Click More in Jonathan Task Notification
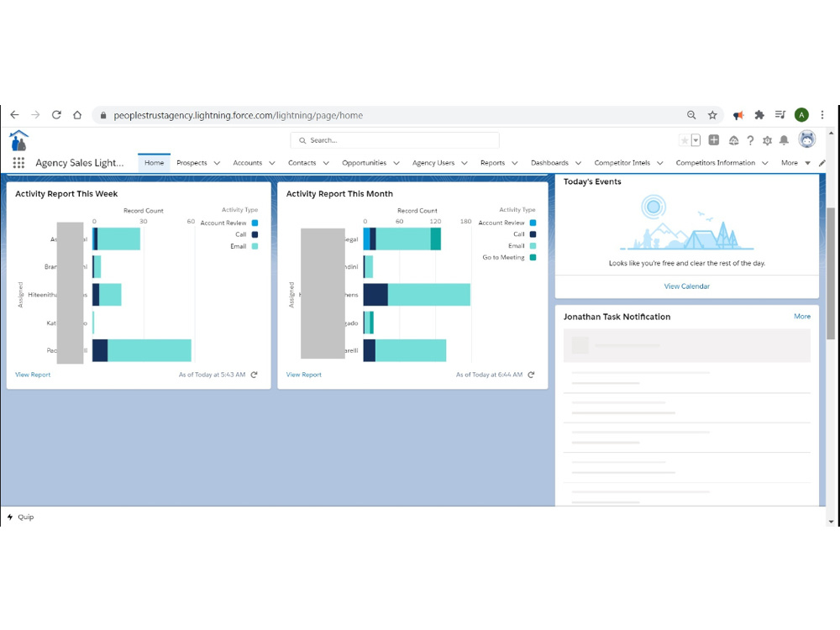The height and width of the screenshot is (630, 840). [802, 316]
